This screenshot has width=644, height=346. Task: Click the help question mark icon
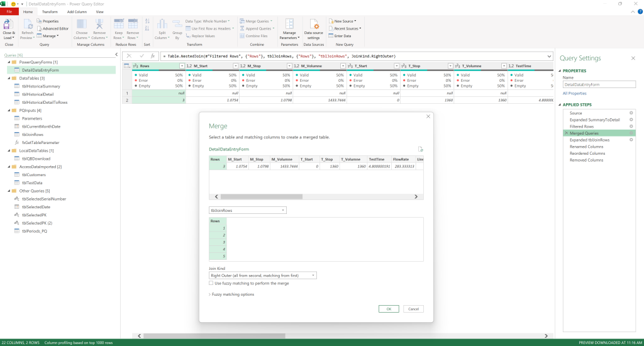point(640,12)
